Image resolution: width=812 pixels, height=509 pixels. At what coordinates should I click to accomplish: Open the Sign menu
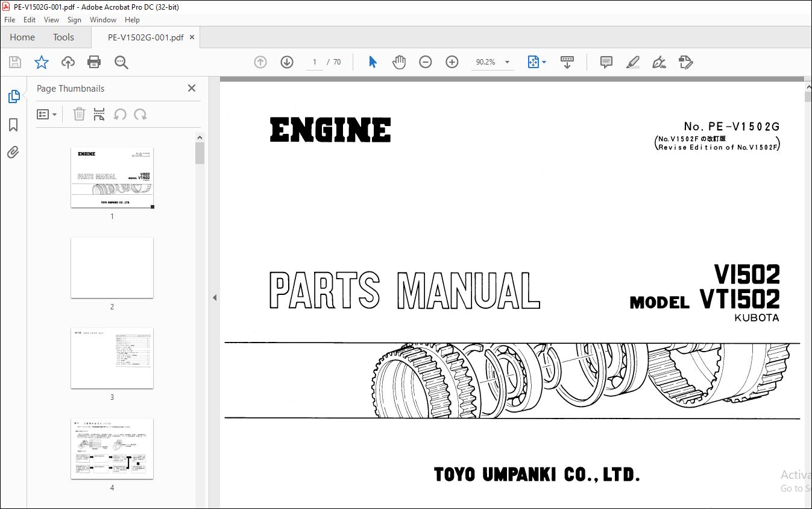(x=74, y=20)
